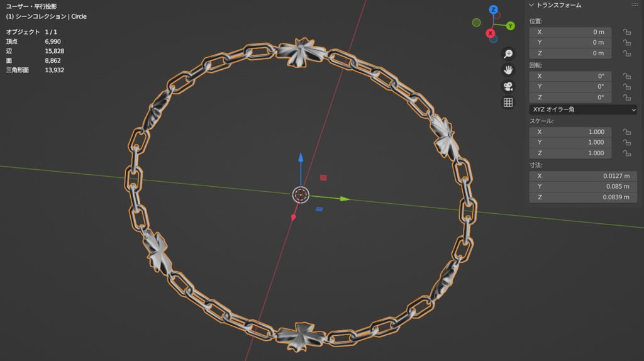
Task: Click the scale Z field 1.000
Action: pyautogui.click(x=570, y=153)
